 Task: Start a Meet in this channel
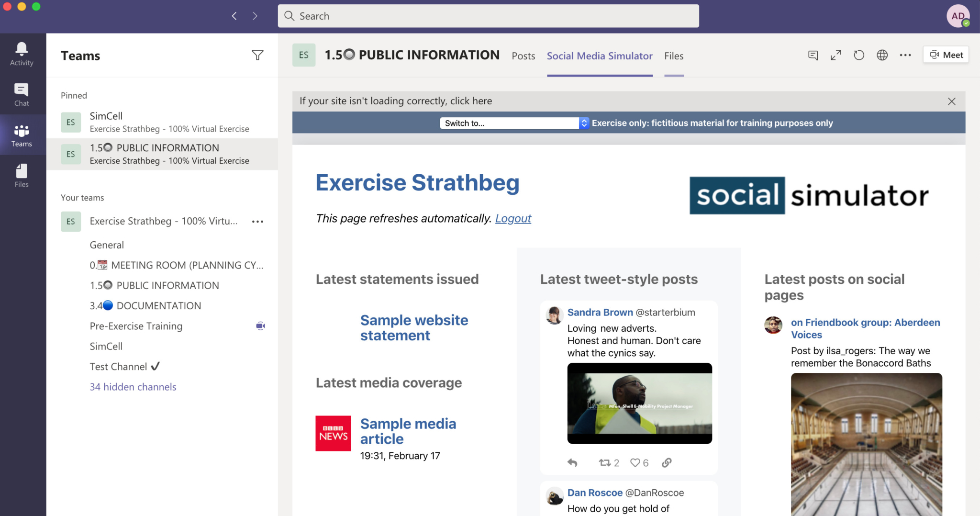click(x=945, y=54)
